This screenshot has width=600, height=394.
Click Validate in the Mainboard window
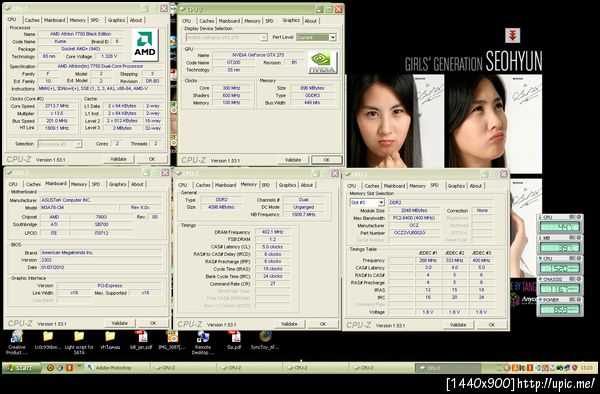(119, 323)
